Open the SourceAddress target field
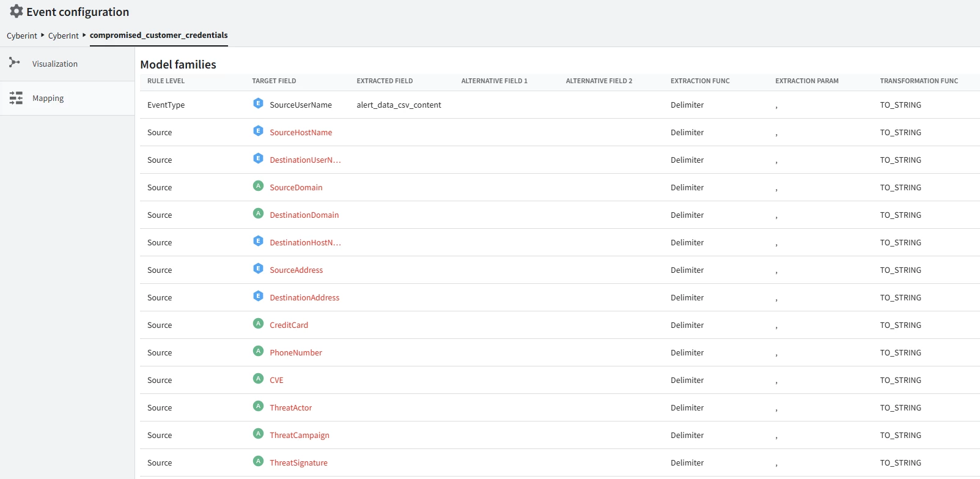This screenshot has width=980, height=479. click(297, 270)
